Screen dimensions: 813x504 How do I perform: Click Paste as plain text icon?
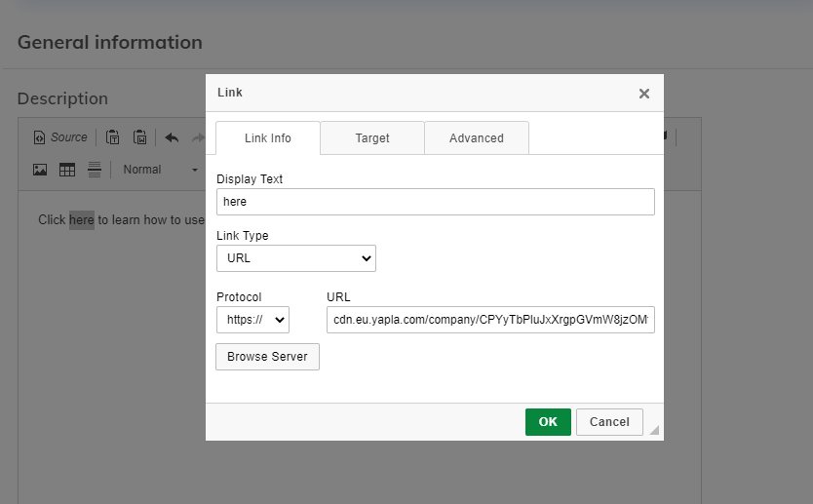[x=112, y=137]
